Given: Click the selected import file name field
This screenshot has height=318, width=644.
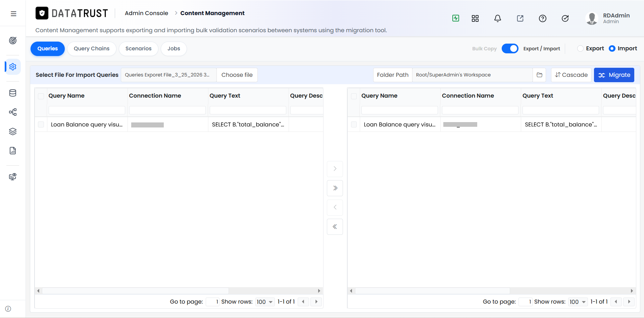Looking at the screenshot, I should 169,75.
